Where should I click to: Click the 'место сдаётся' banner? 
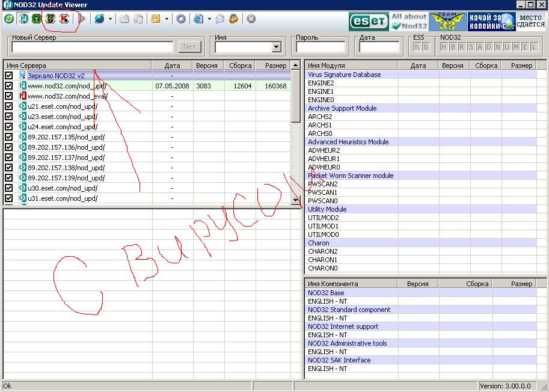(530, 22)
